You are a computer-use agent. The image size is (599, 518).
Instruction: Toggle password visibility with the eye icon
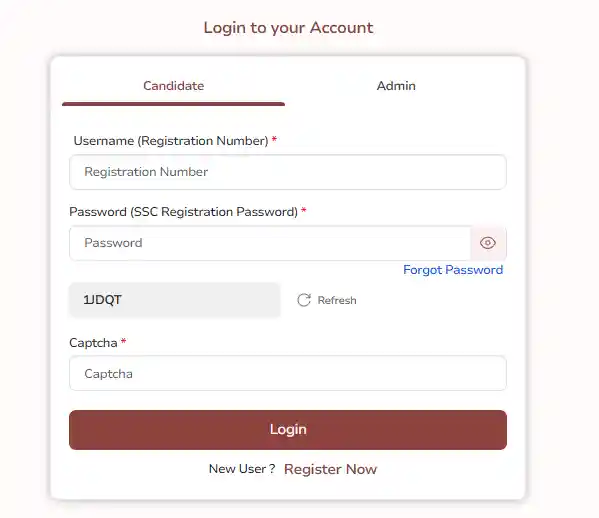(x=487, y=243)
